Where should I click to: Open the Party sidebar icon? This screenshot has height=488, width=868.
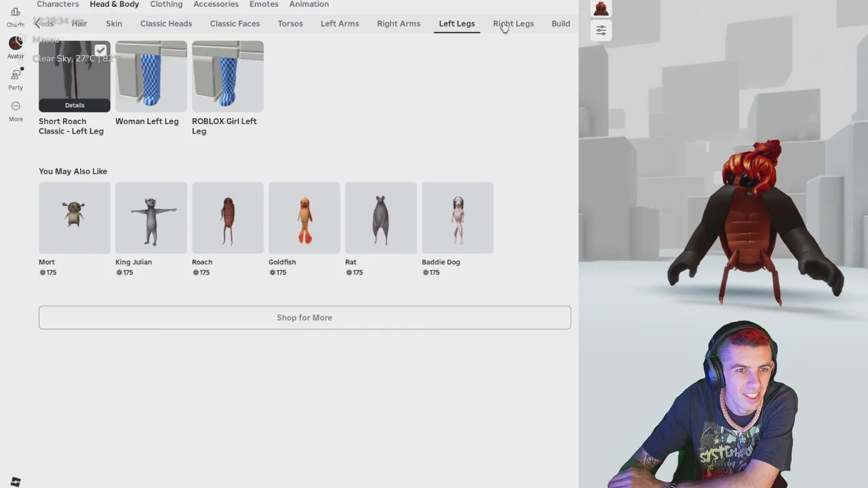pyautogui.click(x=16, y=75)
